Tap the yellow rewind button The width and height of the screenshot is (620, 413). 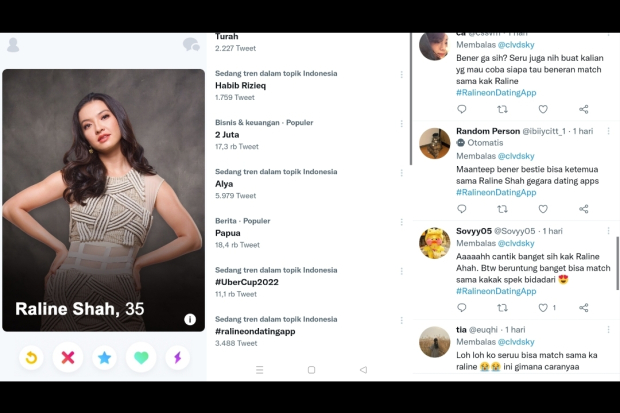click(31, 357)
